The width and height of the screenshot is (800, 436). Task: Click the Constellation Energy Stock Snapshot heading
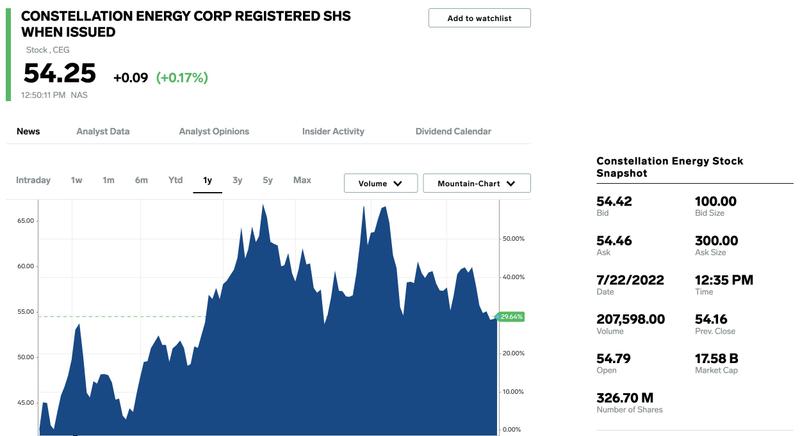click(x=669, y=167)
